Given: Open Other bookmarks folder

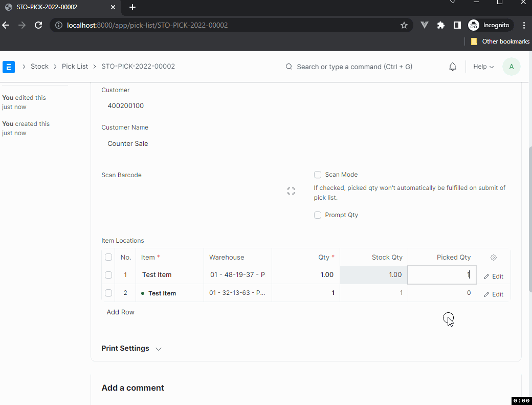Looking at the screenshot, I should click(500, 41).
